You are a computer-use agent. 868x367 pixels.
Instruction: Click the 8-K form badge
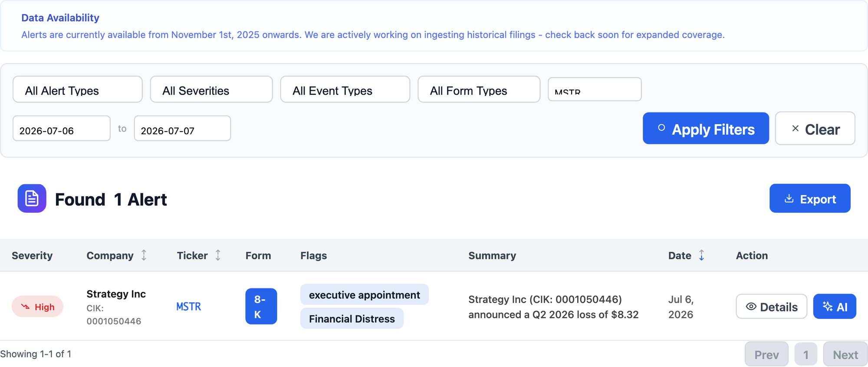pyautogui.click(x=261, y=307)
